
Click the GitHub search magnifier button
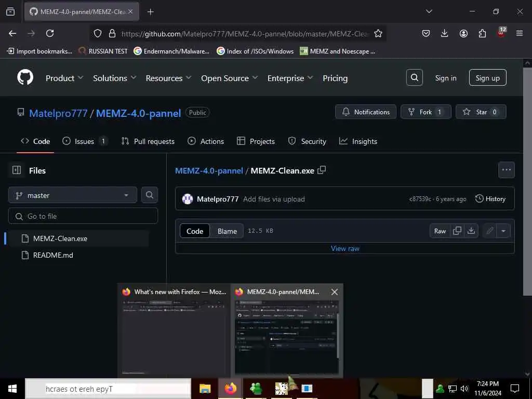(414, 78)
